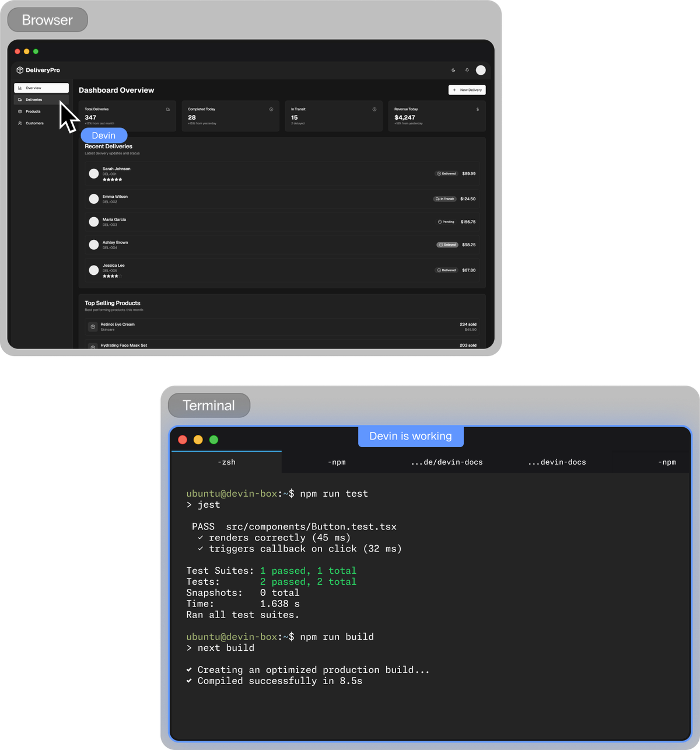This screenshot has height=750, width=700.
Task: Open Products in the sidebar
Action: [x=41, y=111]
